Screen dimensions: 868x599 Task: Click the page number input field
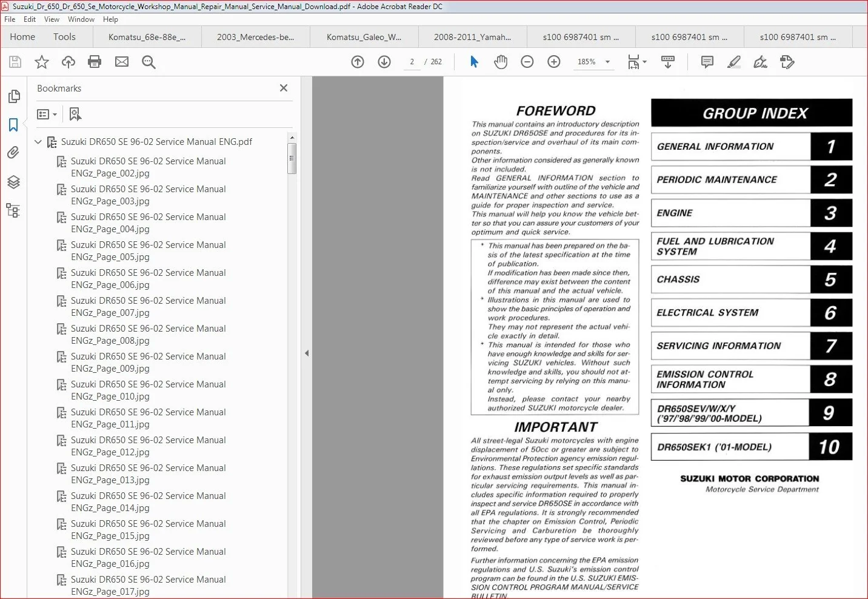tap(412, 62)
